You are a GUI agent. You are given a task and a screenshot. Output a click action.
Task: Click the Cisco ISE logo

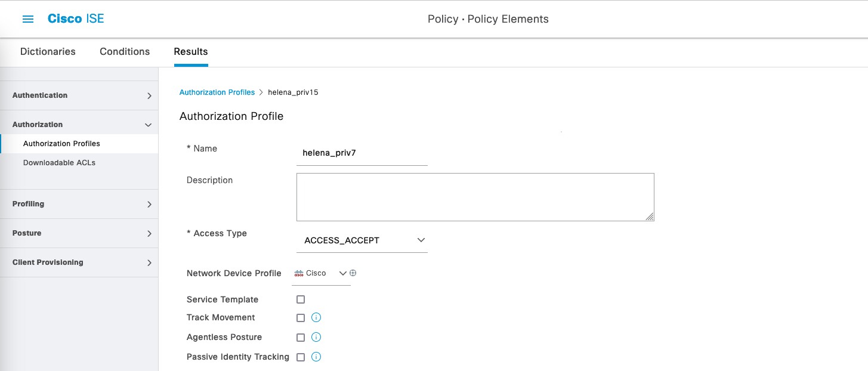coord(76,18)
